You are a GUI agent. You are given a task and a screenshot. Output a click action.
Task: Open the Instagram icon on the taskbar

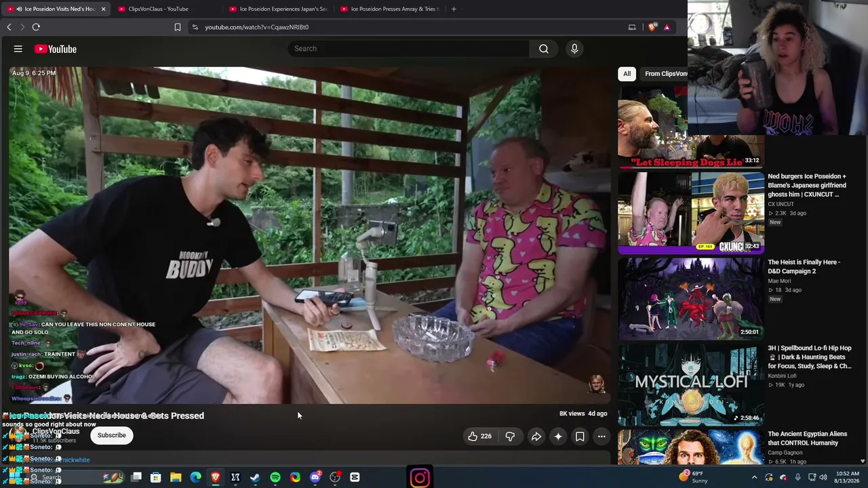point(420,478)
